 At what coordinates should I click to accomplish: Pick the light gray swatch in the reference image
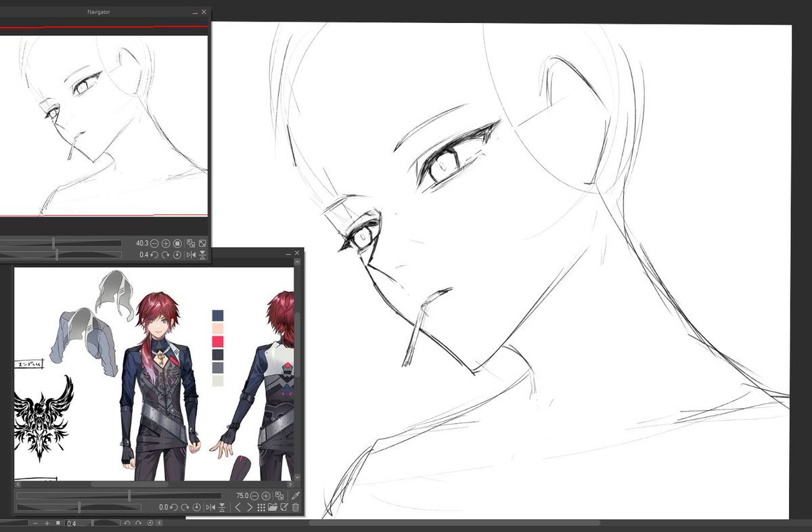pyautogui.click(x=218, y=380)
